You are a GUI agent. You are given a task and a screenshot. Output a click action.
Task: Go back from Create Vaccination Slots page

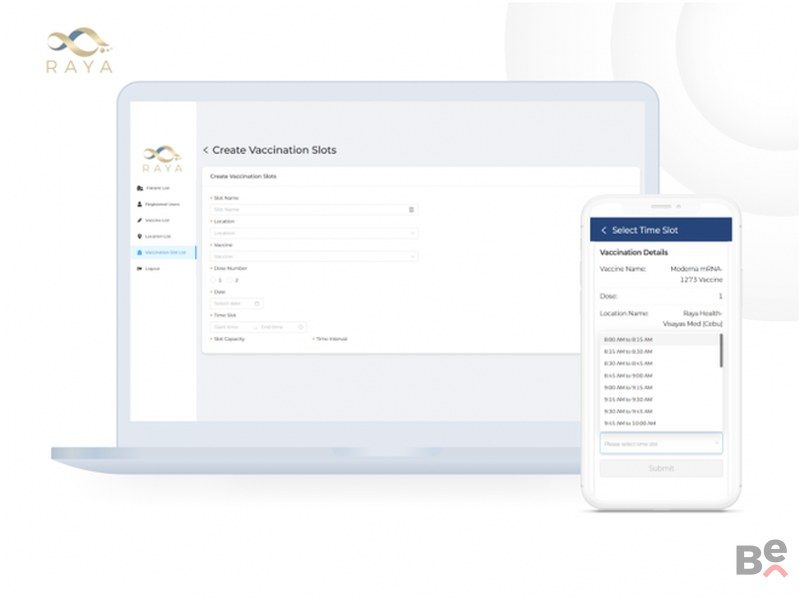(206, 150)
